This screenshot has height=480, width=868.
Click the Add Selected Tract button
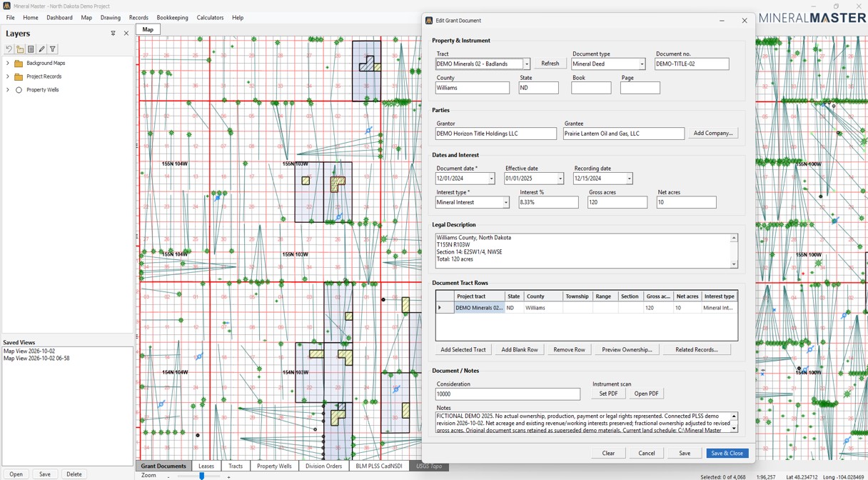pos(463,350)
